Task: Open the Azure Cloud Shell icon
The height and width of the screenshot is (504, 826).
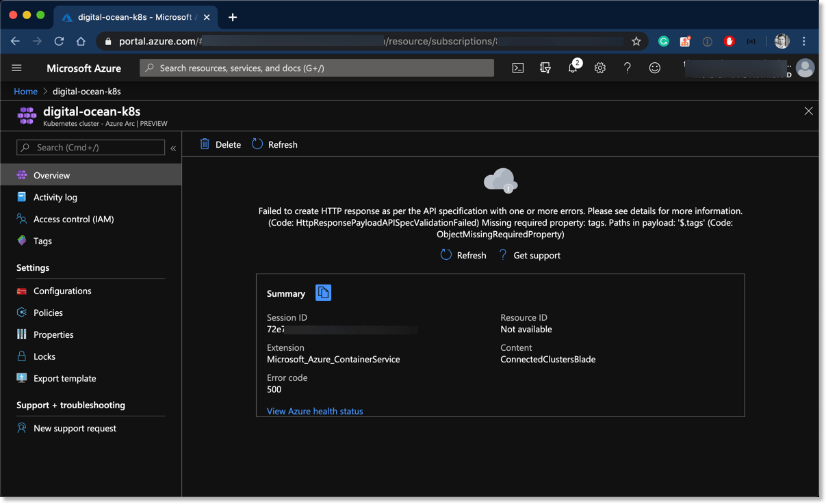Action: (518, 68)
